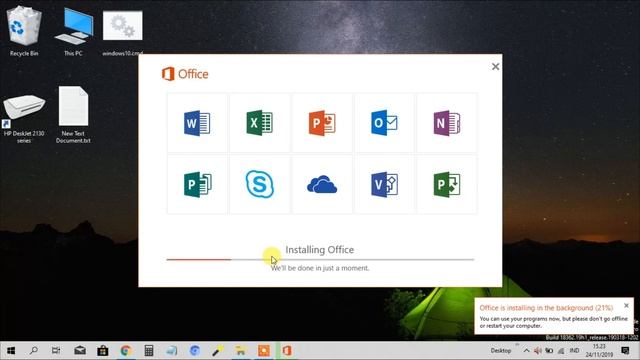Open taskbar Search
The width and height of the screenshot is (640, 360).
33,351
